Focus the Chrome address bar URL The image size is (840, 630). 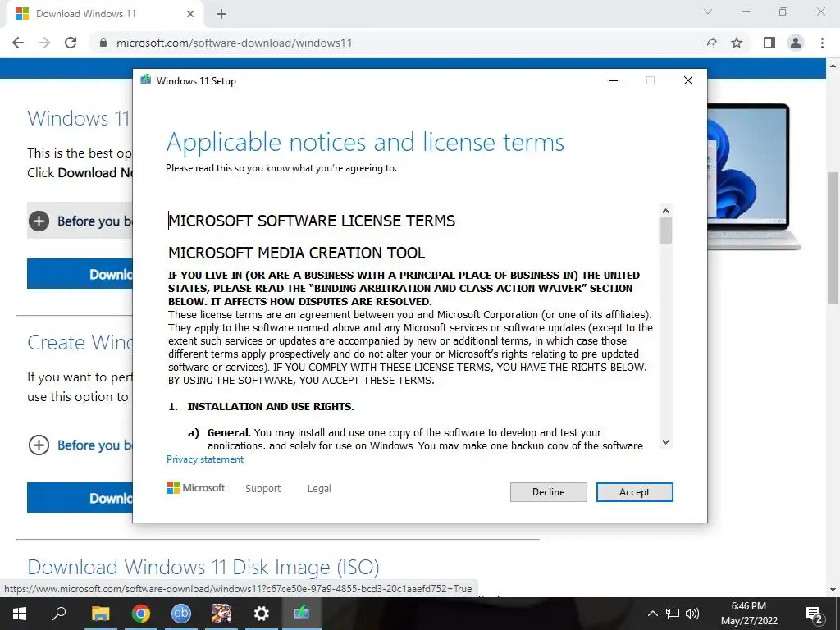coord(234,43)
